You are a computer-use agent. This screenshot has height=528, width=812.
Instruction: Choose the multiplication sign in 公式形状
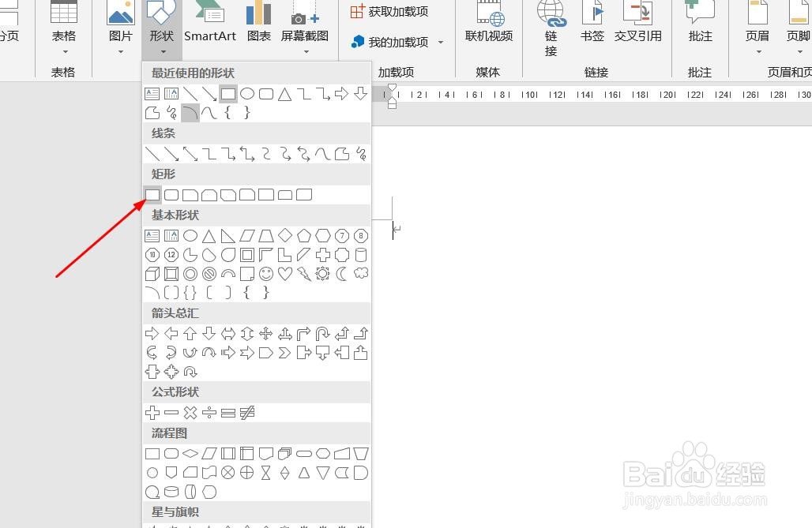tap(190, 413)
